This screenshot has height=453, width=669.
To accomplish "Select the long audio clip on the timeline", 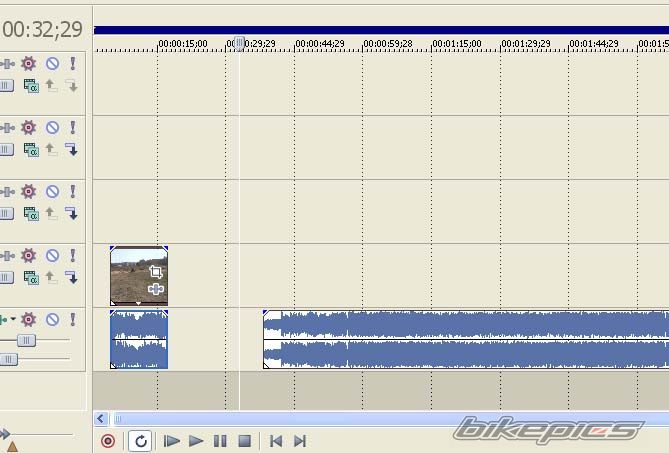I will tap(450, 340).
